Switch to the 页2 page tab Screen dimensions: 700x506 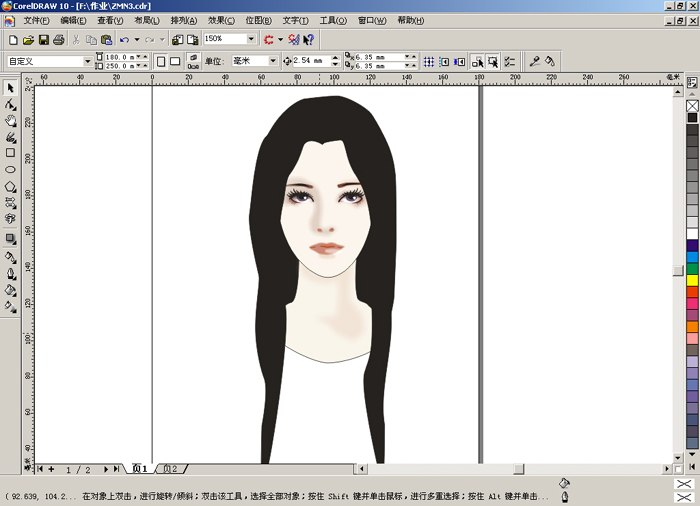pyautogui.click(x=172, y=469)
